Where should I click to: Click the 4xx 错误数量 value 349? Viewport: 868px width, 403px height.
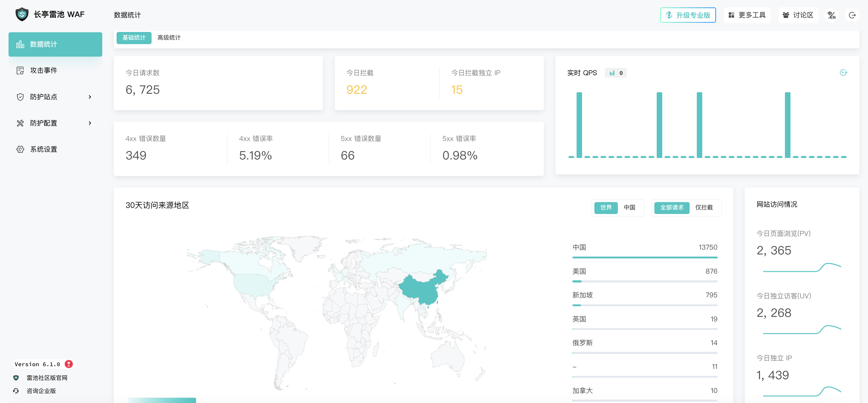point(136,155)
